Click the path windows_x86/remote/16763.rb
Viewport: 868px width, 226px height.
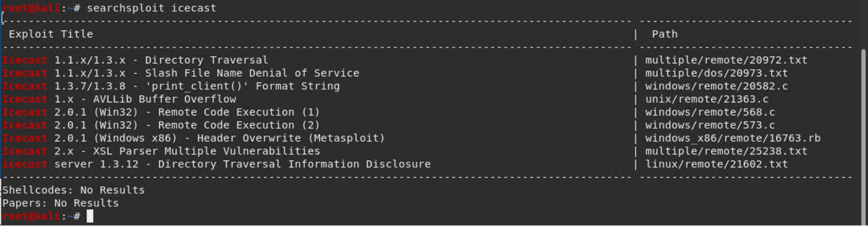click(733, 138)
